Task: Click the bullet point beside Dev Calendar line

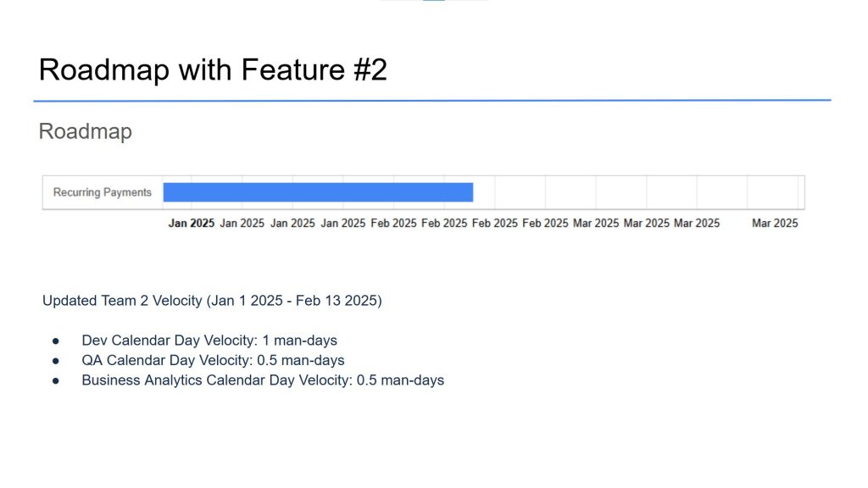Action: coord(55,341)
